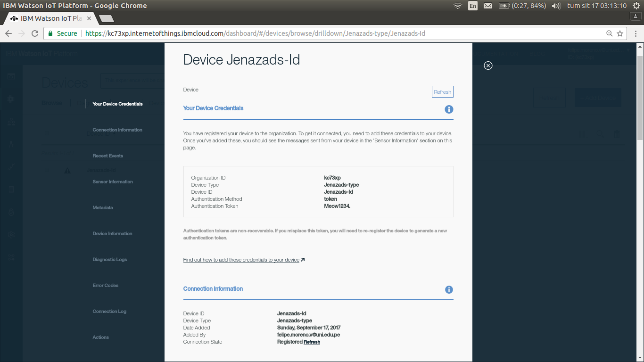644x362 pixels.
Task: Open the Wi-Fi network indicator
Action: point(457,6)
